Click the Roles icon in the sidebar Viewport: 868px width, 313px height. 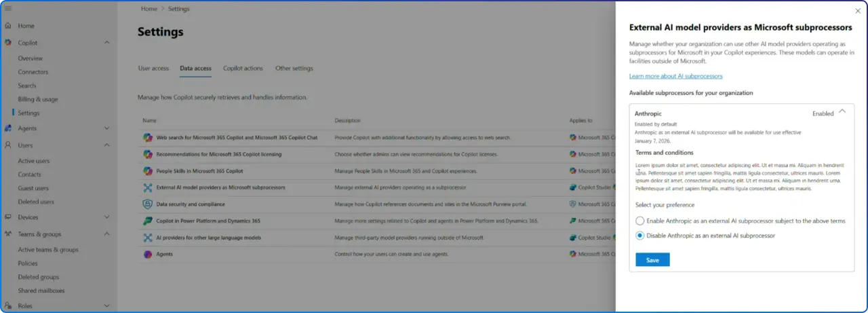pyautogui.click(x=8, y=306)
